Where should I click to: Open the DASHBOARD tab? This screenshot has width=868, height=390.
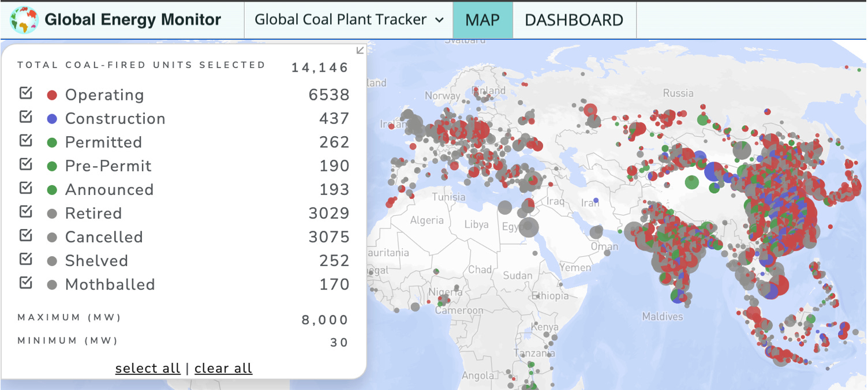pos(574,20)
